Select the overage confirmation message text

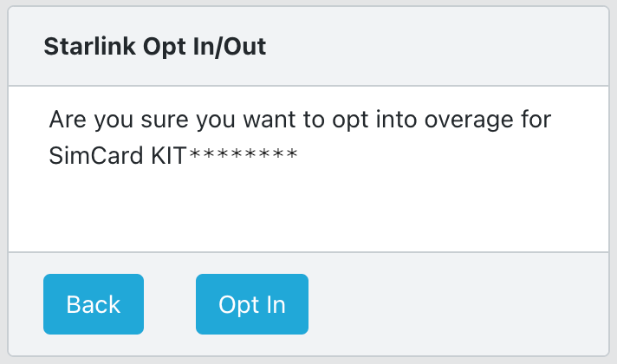click(299, 119)
